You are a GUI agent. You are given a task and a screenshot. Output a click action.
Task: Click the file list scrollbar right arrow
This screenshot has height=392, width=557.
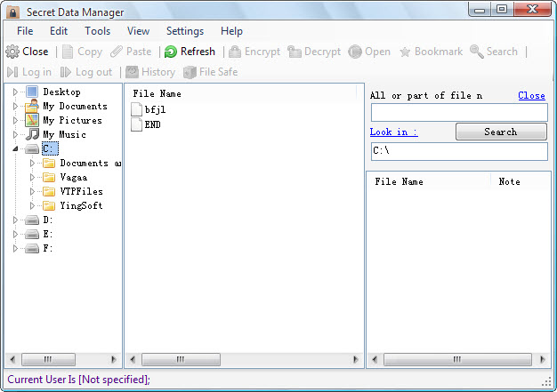[x=355, y=359]
